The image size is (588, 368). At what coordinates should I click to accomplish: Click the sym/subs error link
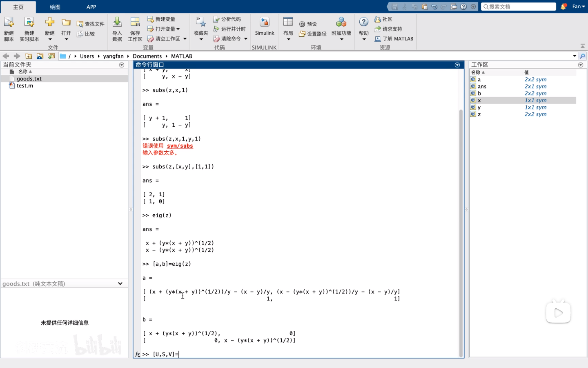180,146
